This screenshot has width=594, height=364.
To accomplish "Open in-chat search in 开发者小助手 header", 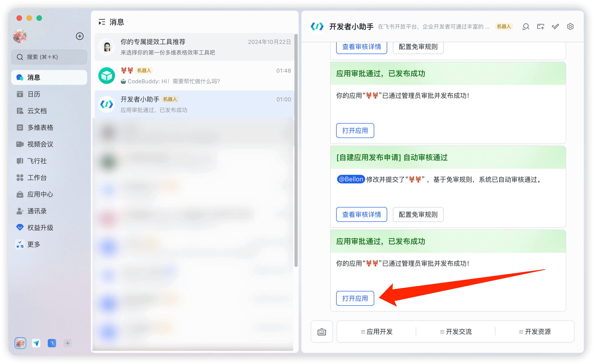I will click(526, 26).
